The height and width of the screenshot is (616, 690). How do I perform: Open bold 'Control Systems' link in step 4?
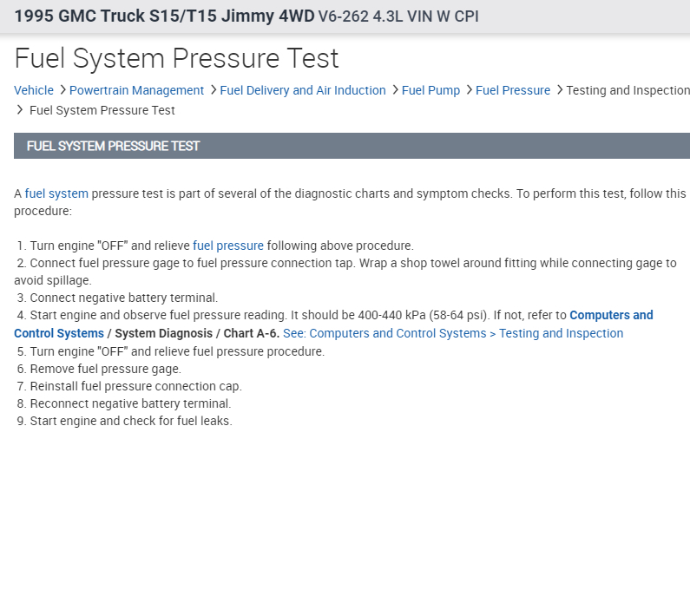coord(59,333)
